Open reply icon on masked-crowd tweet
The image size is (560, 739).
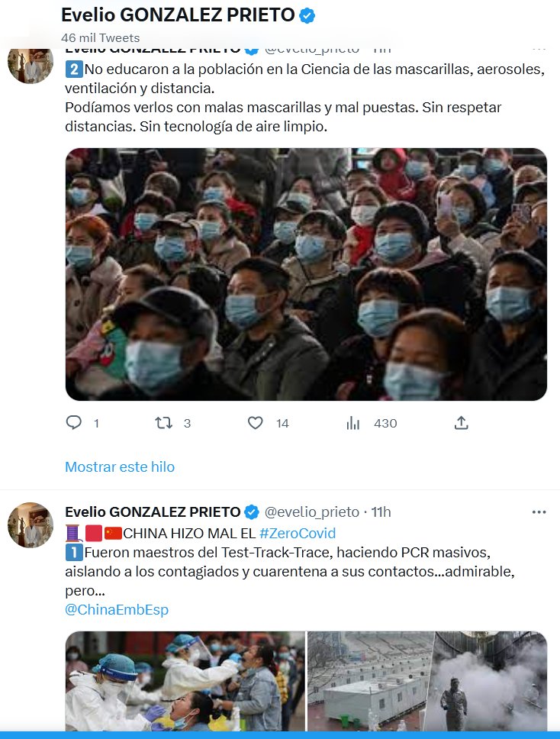73,422
